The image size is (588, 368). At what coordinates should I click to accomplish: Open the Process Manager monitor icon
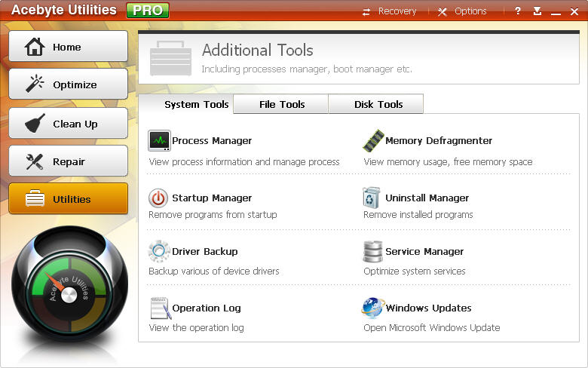[159, 141]
